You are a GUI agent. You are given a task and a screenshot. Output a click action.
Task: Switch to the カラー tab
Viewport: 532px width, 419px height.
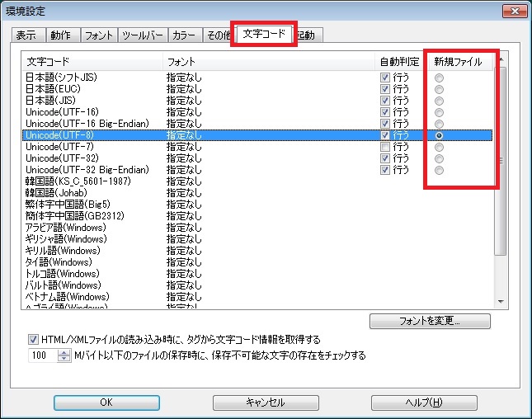pyautogui.click(x=183, y=35)
